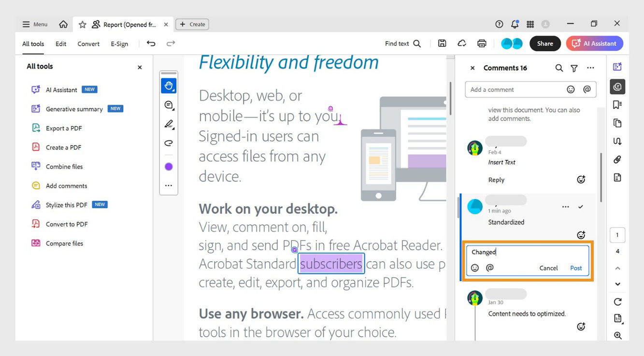This screenshot has height=356, width=644.
Task: Click the zoom in magnifier icon
Action: [617, 335]
